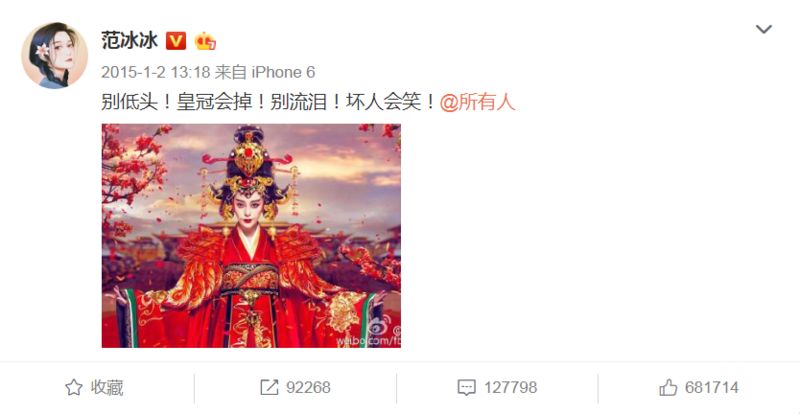Click the comment bubble icon
The height and width of the screenshot is (414, 800).
tap(467, 387)
